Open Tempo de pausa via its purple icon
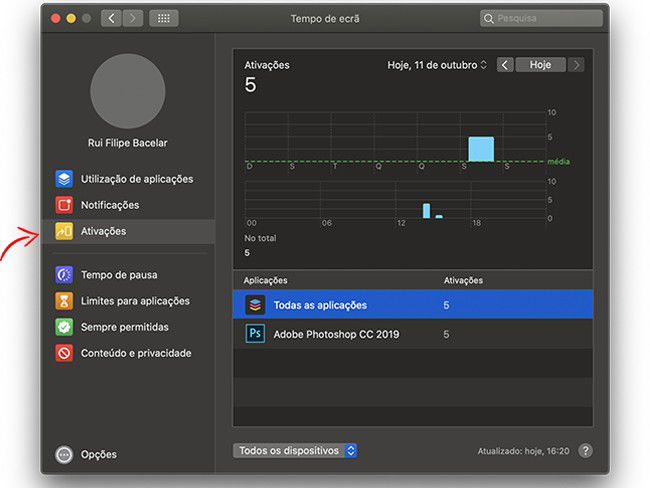This screenshot has width=650, height=488. click(64, 275)
